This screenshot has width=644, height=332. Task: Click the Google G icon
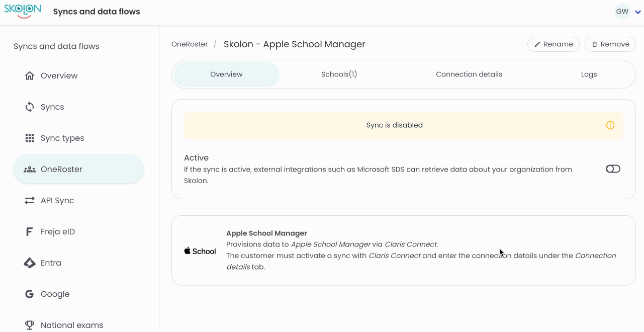[x=30, y=294]
